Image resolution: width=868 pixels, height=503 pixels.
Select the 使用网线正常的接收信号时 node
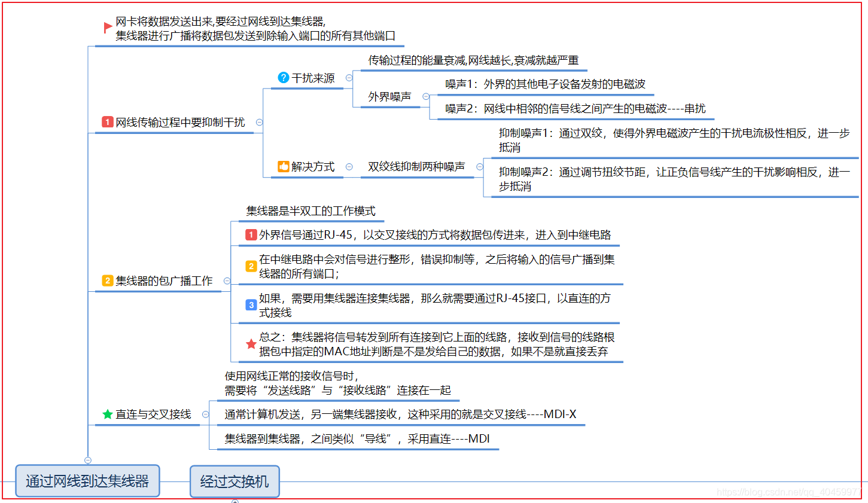point(338,383)
